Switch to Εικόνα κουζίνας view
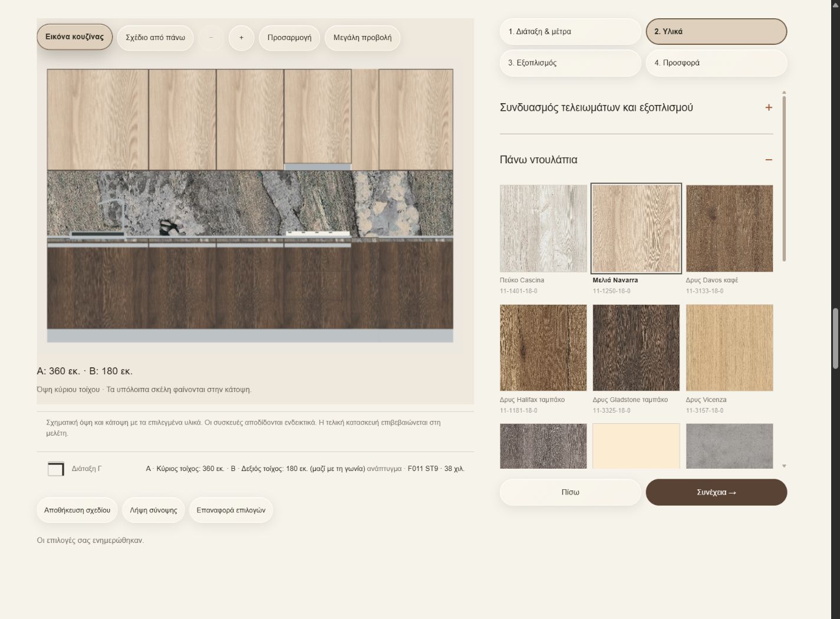Screen dimensions: 840x619 click(74, 37)
